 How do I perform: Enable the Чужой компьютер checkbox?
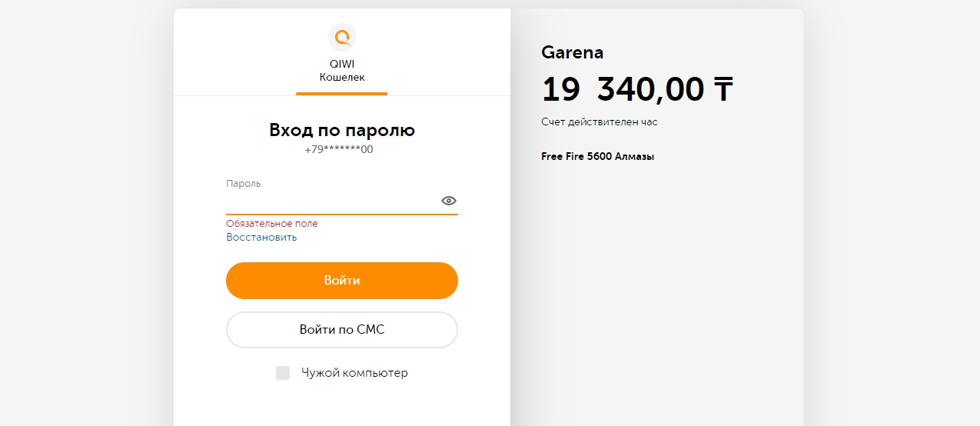coord(283,373)
